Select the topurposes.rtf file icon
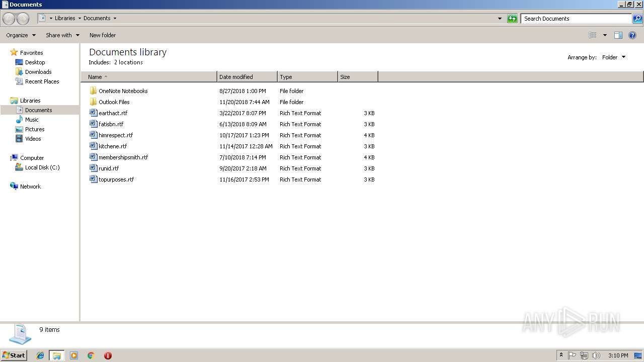 [93, 179]
